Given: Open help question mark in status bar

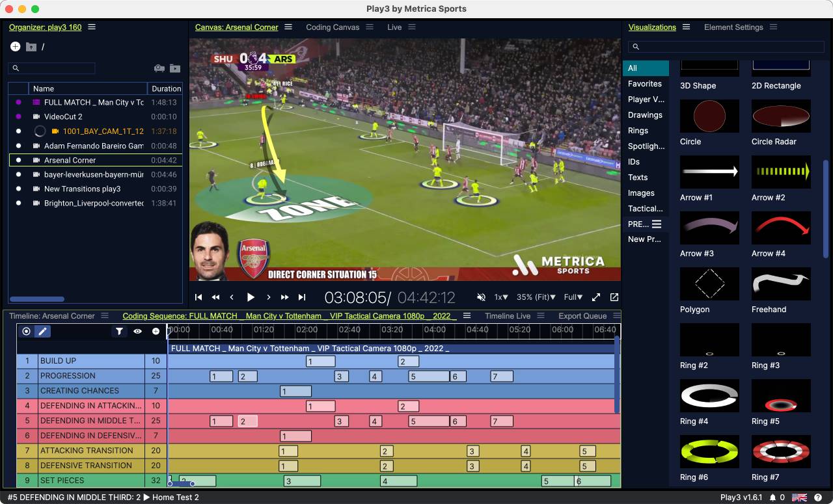Looking at the screenshot, I should point(818,497).
